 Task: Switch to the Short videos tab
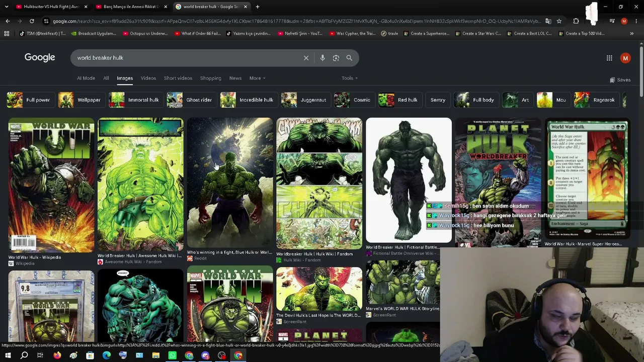(x=178, y=78)
